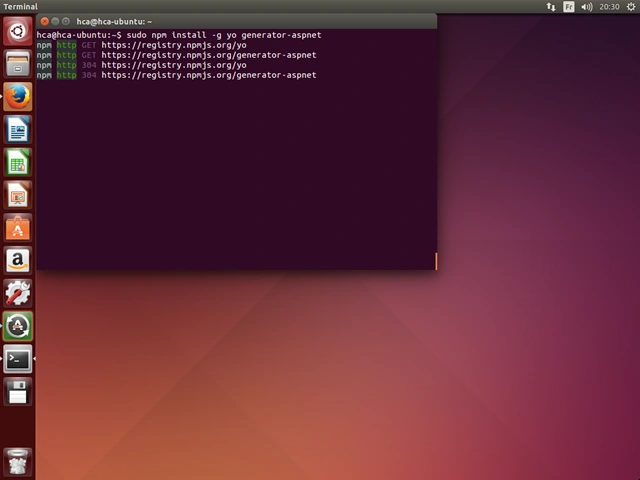Open network connections indicator
Viewport: 640px width, 480px height.
pos(551,7)
